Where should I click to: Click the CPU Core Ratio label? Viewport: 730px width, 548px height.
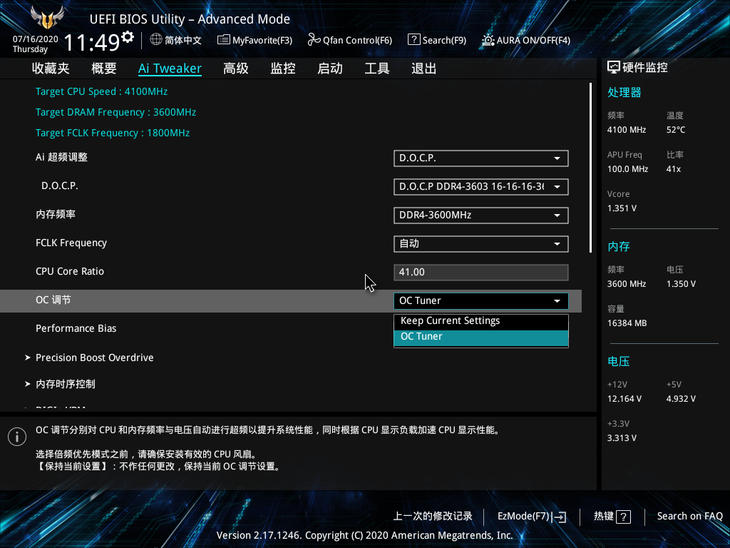(70, 271)
